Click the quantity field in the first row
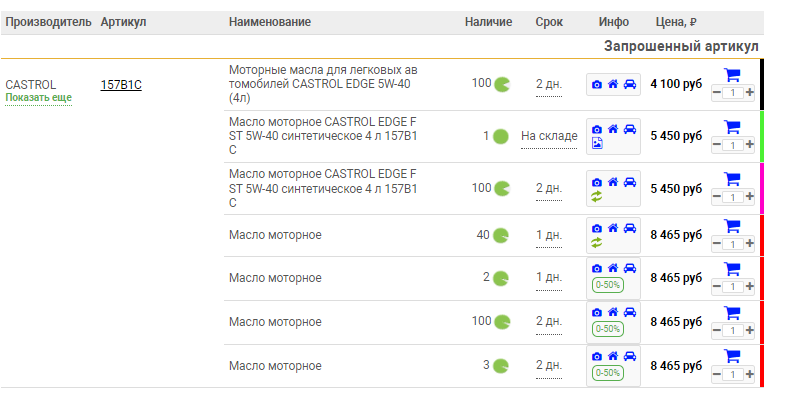 pos(733,93)
